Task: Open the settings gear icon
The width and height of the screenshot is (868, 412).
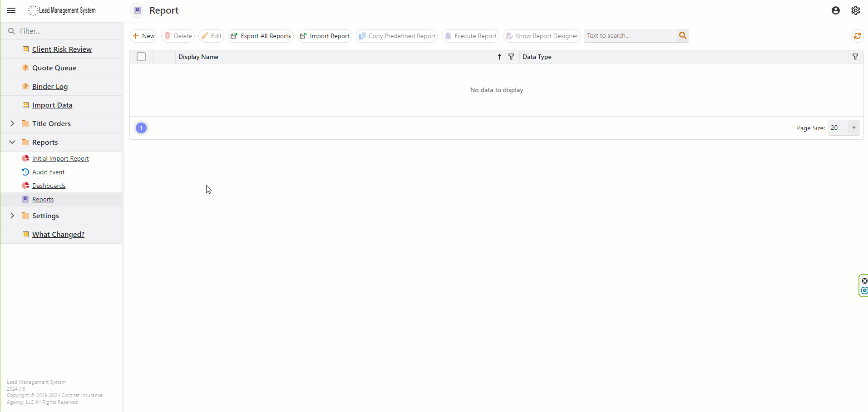Action: pos(855,10)
